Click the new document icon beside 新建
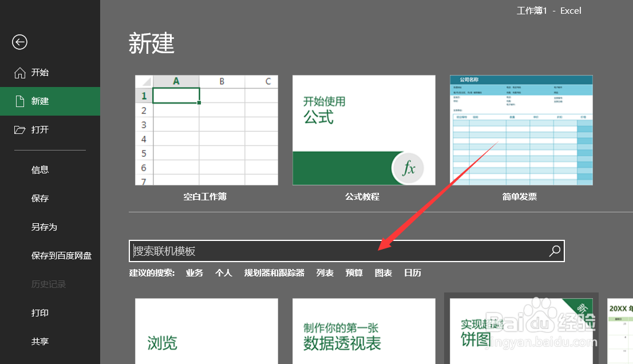The width and height of the screenshot is (633, 364). click(20, 101)
